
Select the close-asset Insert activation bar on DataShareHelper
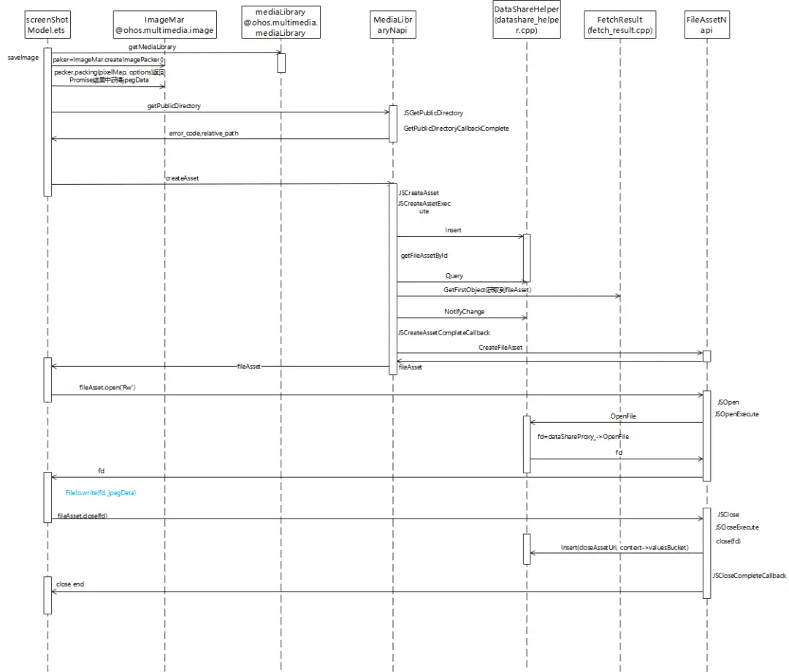(x=527, y=549)
